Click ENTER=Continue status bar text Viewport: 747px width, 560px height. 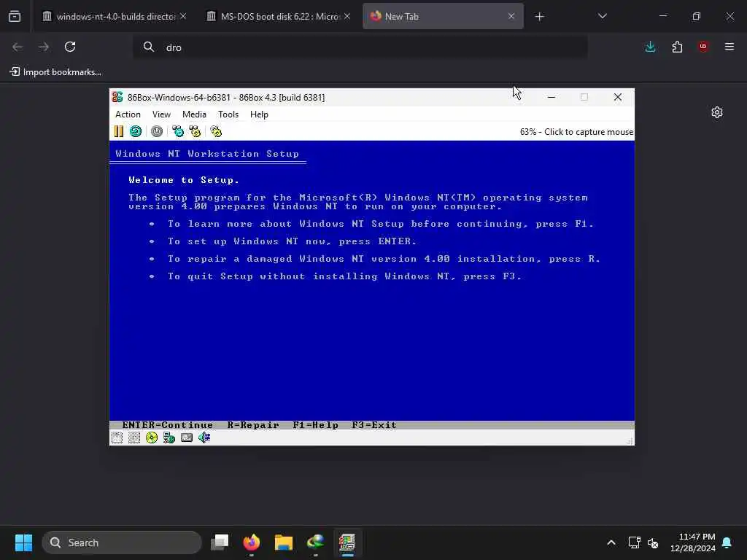coord(168,425)
